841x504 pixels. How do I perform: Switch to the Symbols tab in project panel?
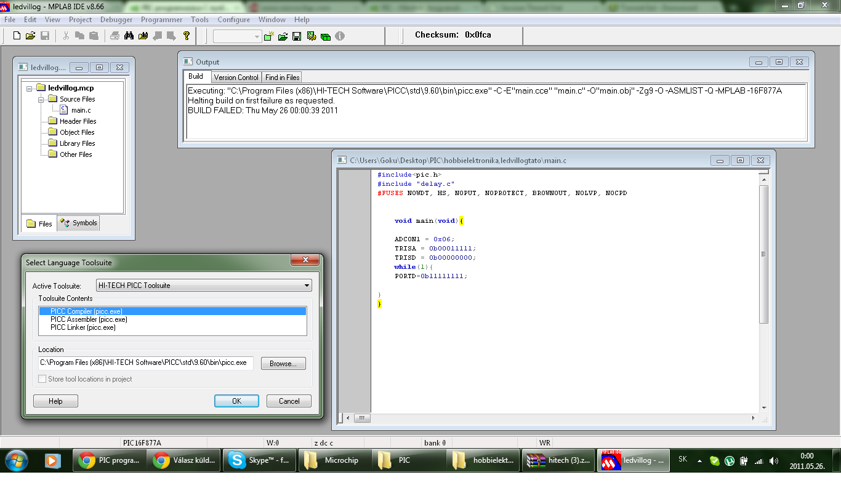[78, 223]
